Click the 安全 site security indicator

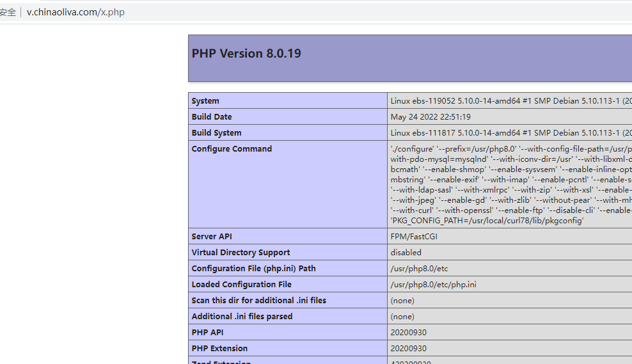[x=8, y=12]
